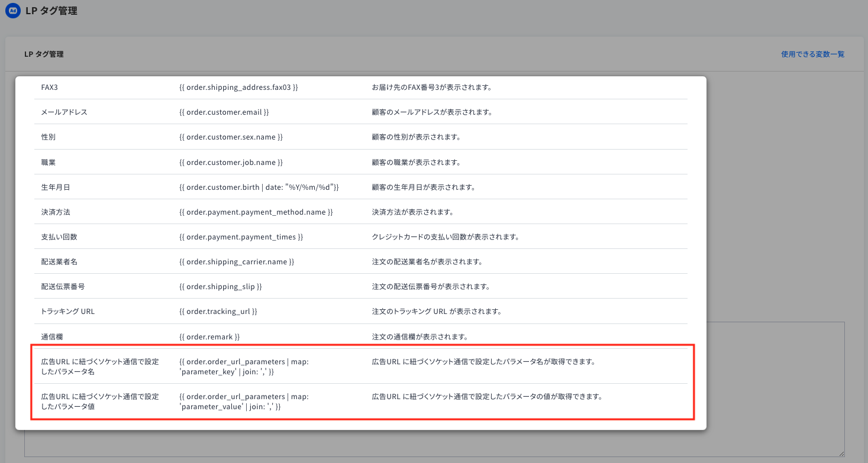Click description パラメータ名が取得できます
The image size is (868, 463).
point(483,362)
